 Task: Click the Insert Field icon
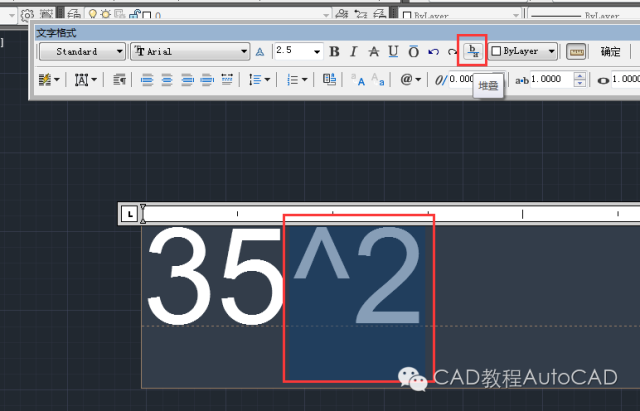[x=329, y=79]
